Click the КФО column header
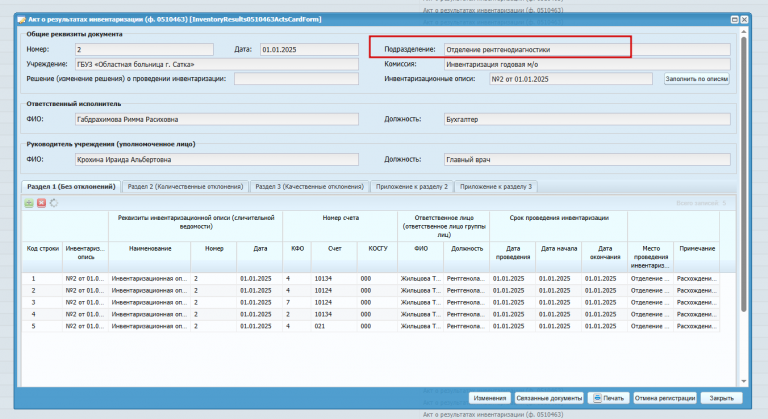 (x=297, y=257)
